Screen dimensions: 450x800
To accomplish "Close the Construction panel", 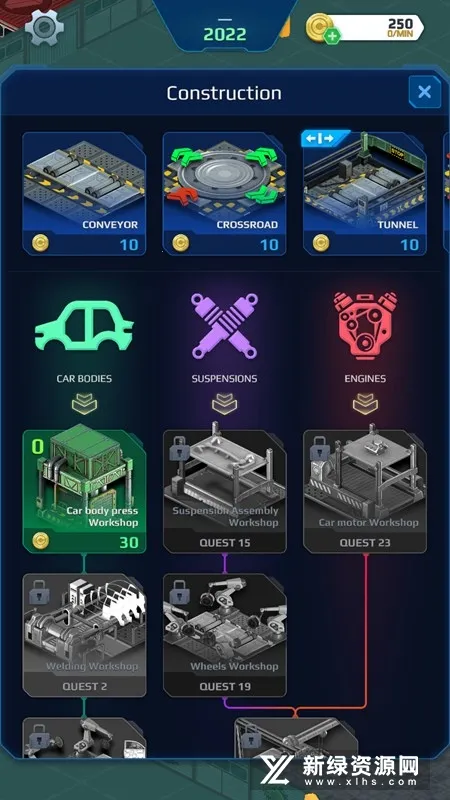I will point(424,92).
